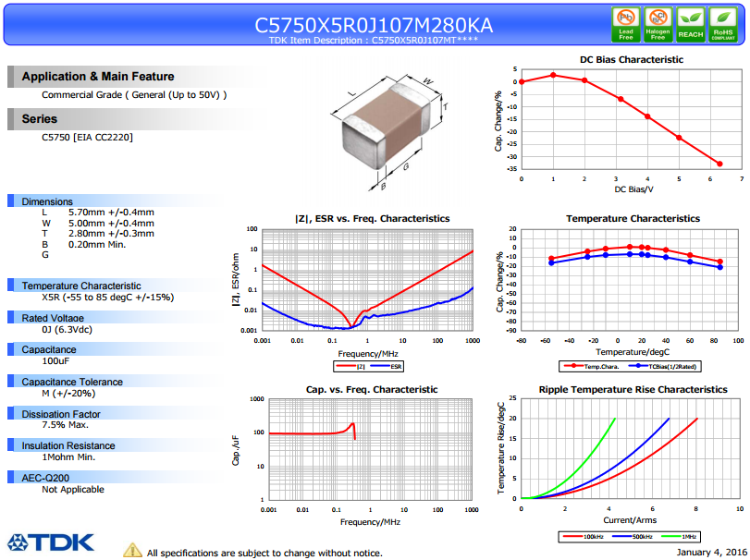This screenshot has width=750, height=560.
Task: Click the |Z| red legend entry
Action: pyautogui.click(x=350, y=367)
